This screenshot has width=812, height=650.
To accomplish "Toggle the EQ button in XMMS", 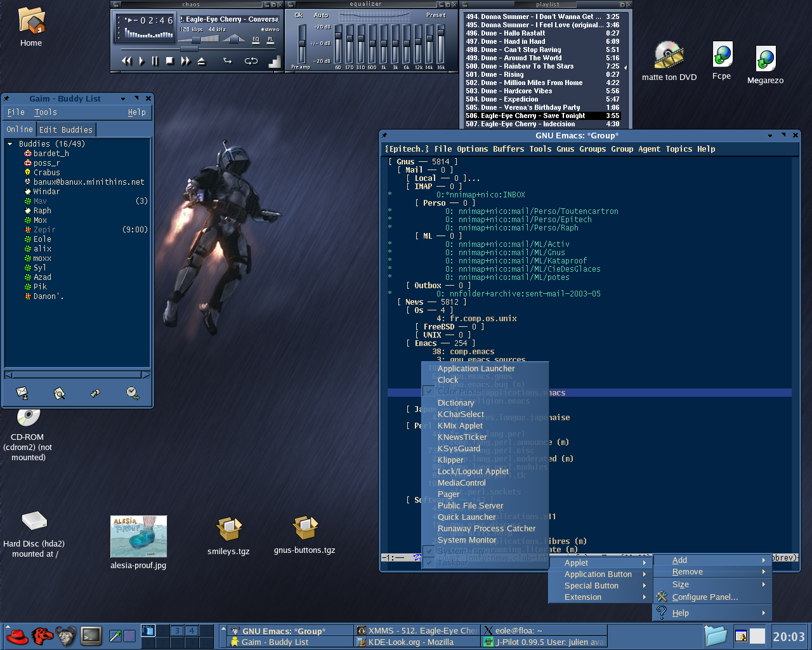I will [256, 39].
